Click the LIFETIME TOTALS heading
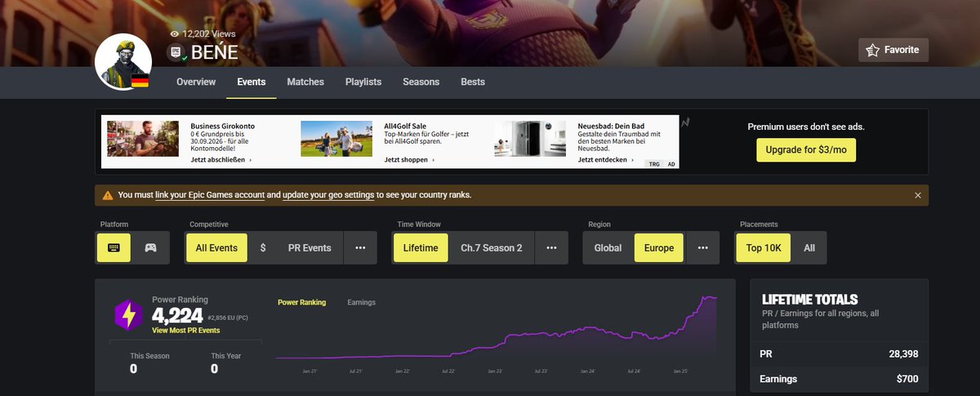This screenshot has height=396, width=980. [809, 300]
